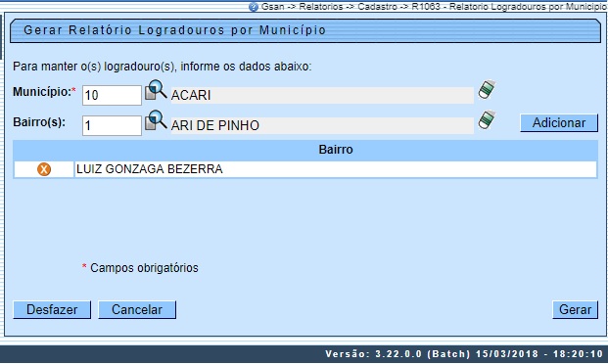The height and width of the screenshot is (364, 608).
Task: Click the Adicionar button
Action: pyautogui.click(x=559, y=123)
